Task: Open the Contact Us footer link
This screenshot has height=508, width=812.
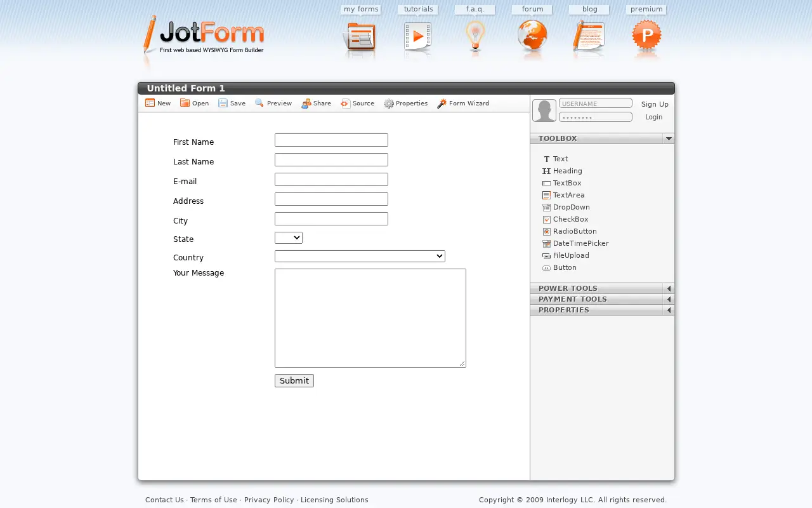Action: (x=164, y=500)
